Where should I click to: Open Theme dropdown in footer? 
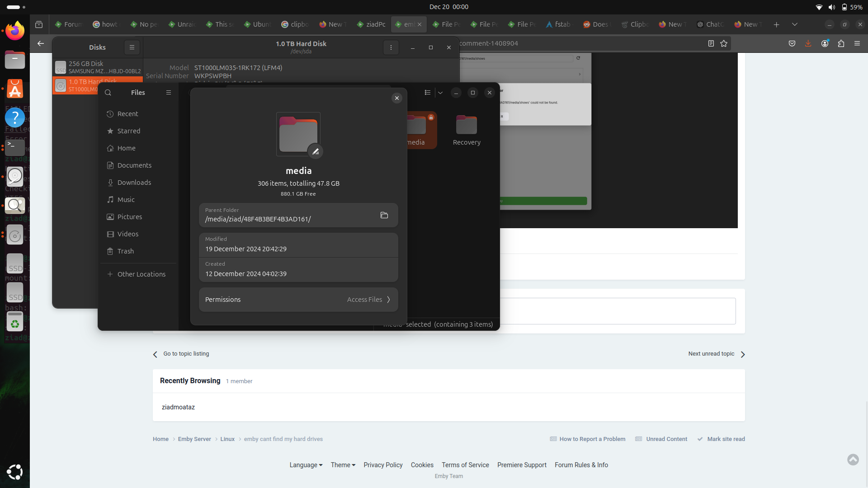click(x=343, y=465)
